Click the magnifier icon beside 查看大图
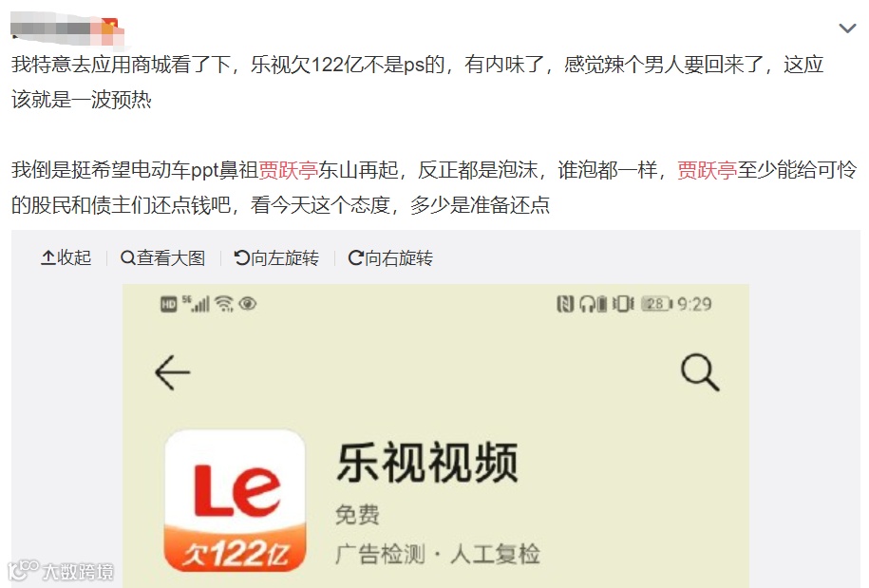Screen dimensions: 869x588 tap(127, 257)
